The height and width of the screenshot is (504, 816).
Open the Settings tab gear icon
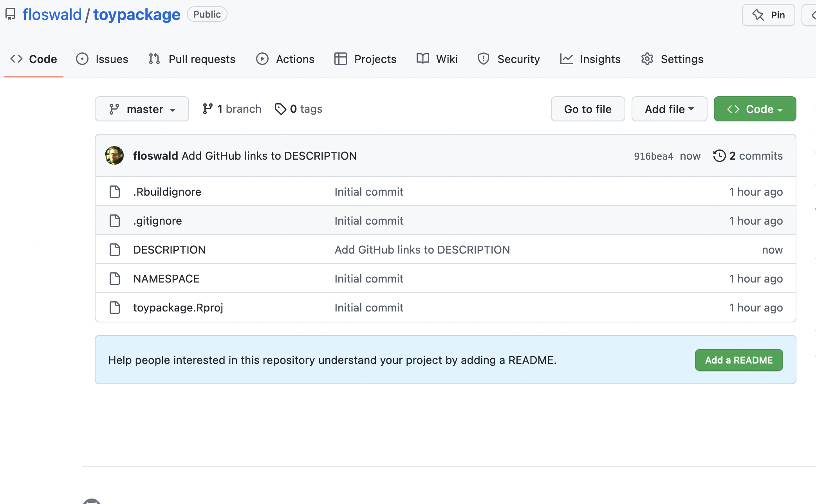[x=647, y=59]
